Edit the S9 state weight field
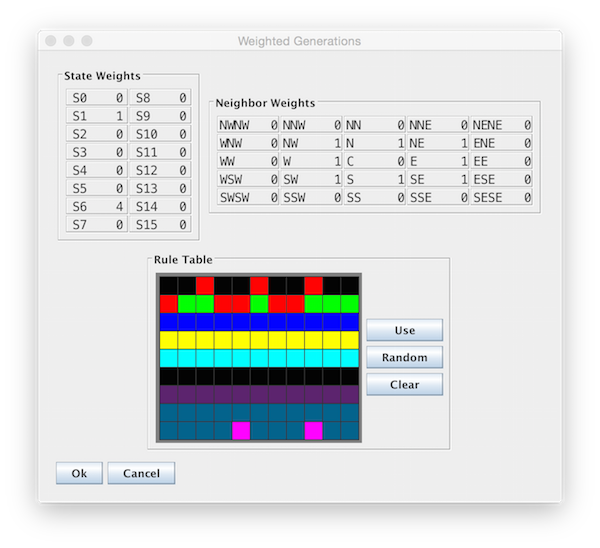Screen dimensions: 600x548 coord(160,116)
